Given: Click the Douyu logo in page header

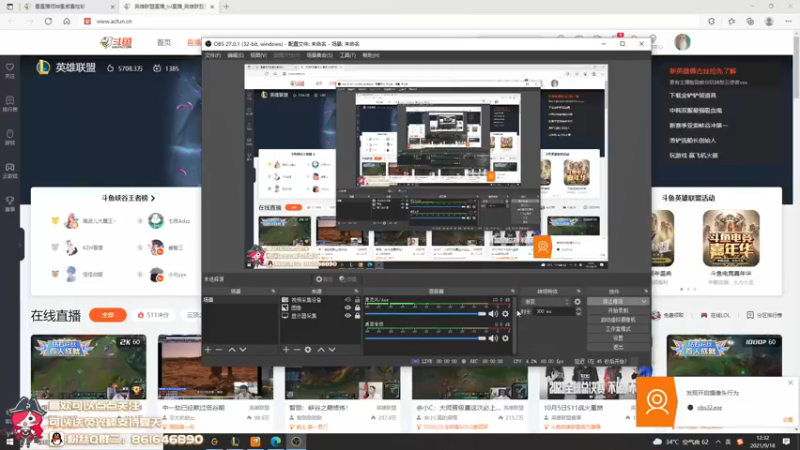Looking at the screenshot, I should [x=116, y=42].
